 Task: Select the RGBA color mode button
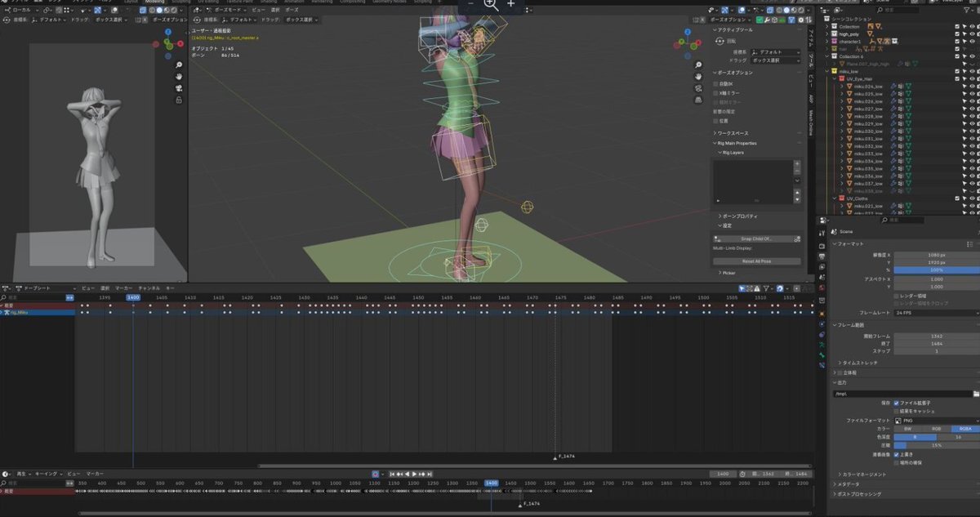click(x=964, y=428)
